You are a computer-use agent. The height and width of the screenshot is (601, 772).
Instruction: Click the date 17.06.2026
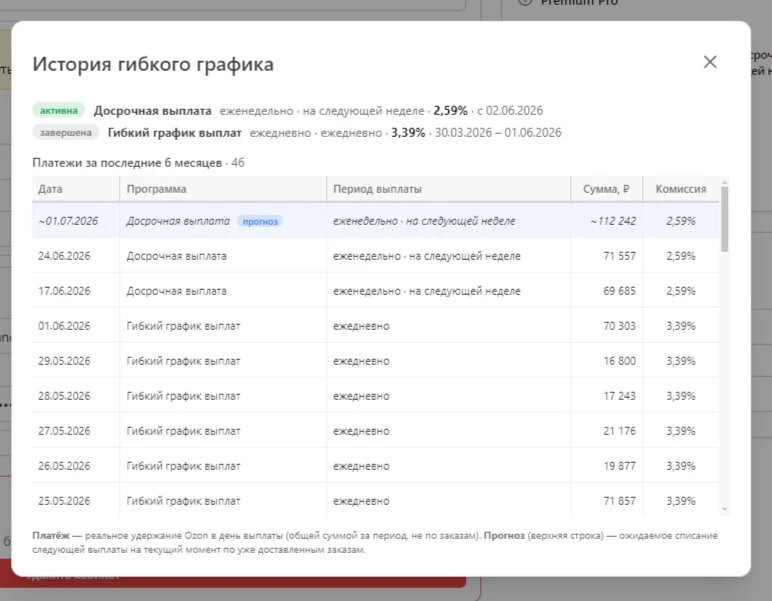(x=64, y=291)
